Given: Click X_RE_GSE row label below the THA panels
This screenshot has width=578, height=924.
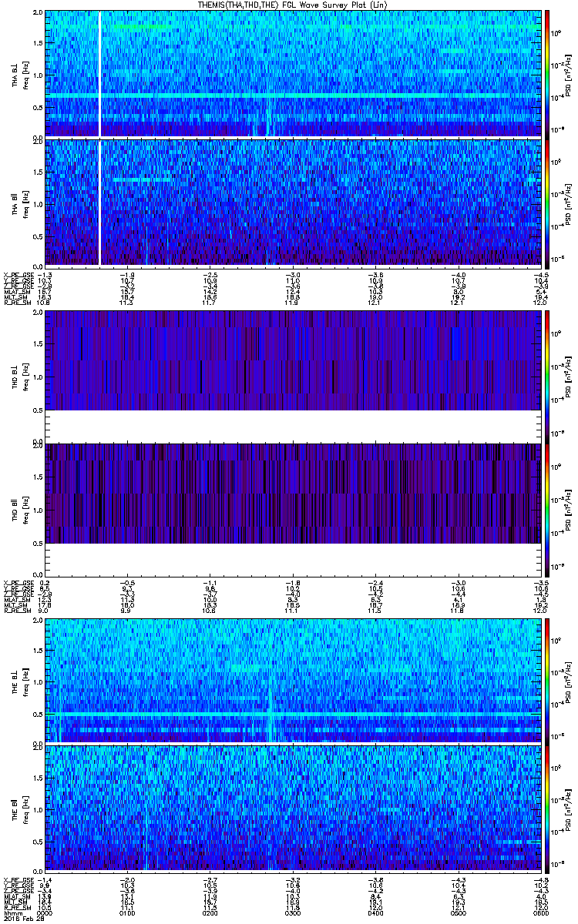Looking at the screenshot, I should point(18,275).
